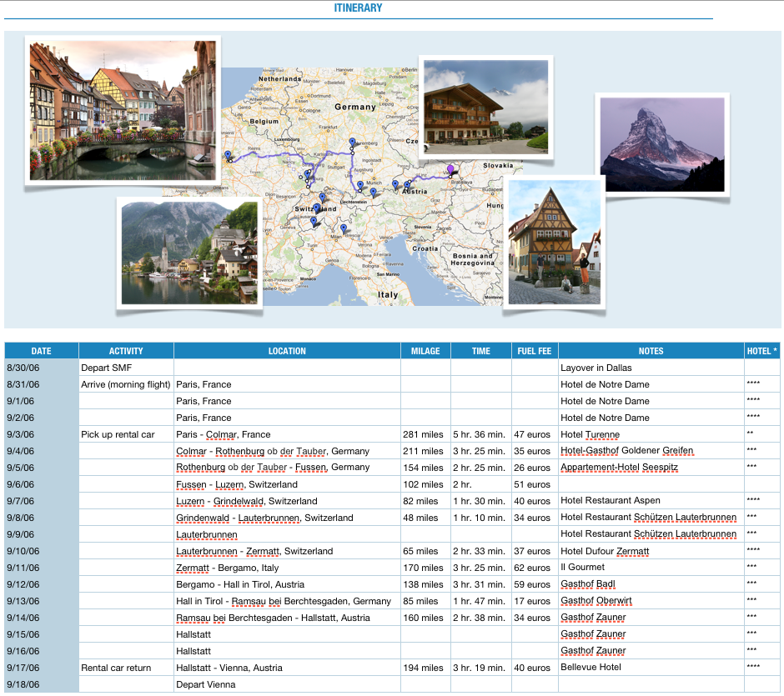Select Zermatt - Bergamo, Italy location
The image size is (784, 696).
click(x=287, y=568)
